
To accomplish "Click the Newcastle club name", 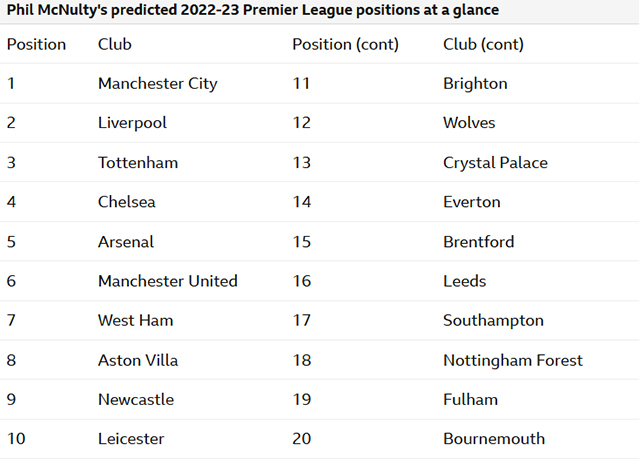I will pyautogui.click(x=136, y=400).
